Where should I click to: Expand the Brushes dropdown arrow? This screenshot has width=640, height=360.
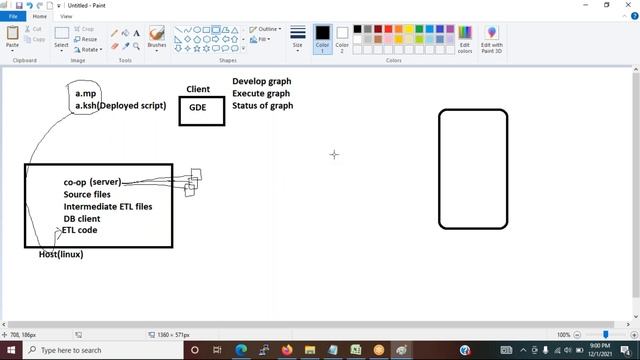(157, 50)
